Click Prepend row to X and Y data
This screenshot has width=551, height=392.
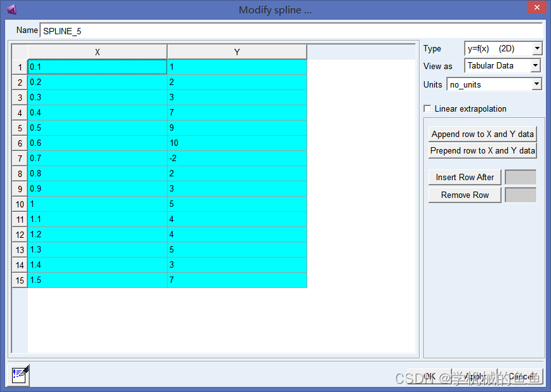tap(482, 150)
